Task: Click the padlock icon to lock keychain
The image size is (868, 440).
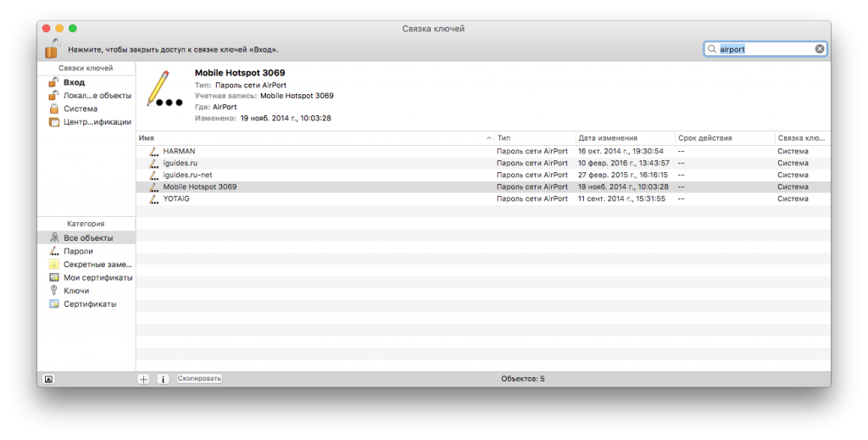Action: 53,48
